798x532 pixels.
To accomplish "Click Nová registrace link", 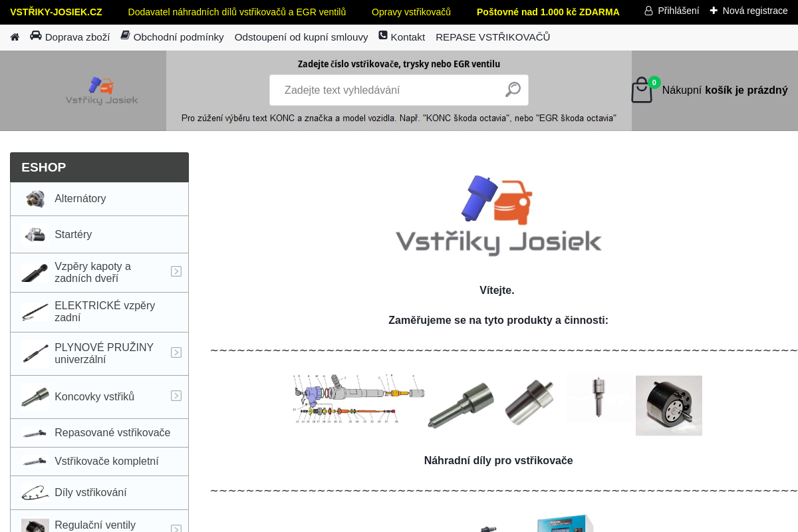I will 755,11.
